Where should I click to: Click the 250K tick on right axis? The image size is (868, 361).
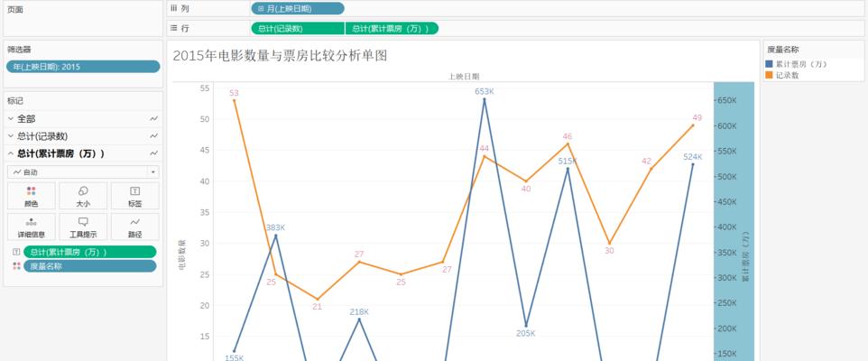coord(726,303)
